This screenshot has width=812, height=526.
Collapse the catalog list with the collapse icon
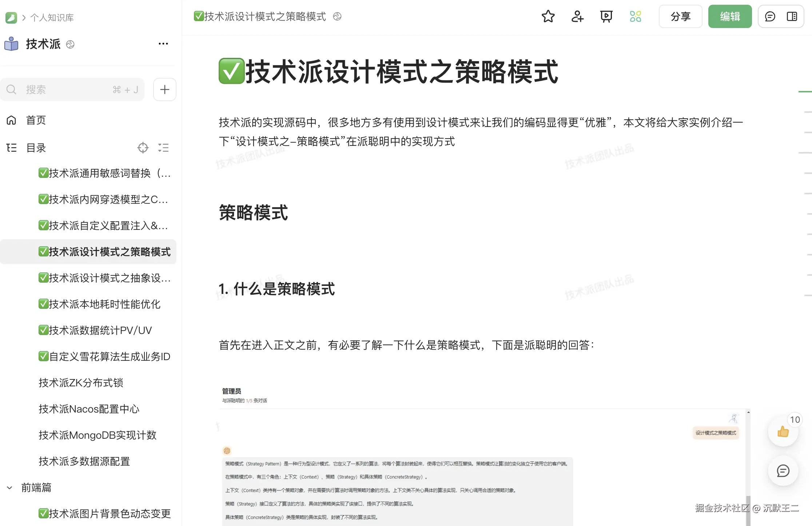163,148
